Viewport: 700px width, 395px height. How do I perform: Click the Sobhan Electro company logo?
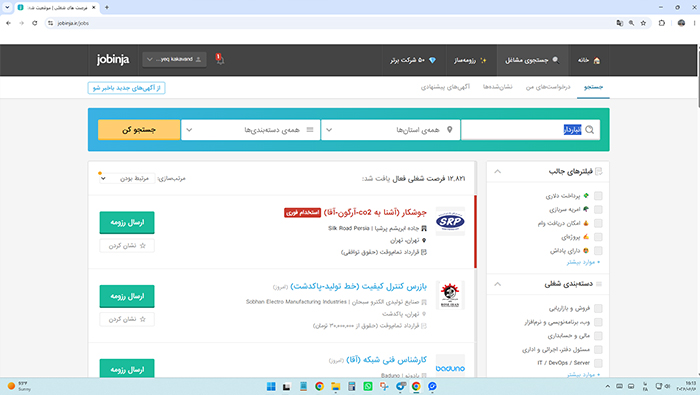(450, 295)
